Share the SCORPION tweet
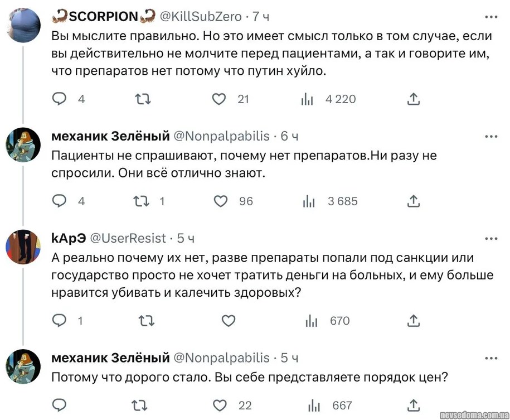This screenshot has width=510, height=420. tap(413, 99)
